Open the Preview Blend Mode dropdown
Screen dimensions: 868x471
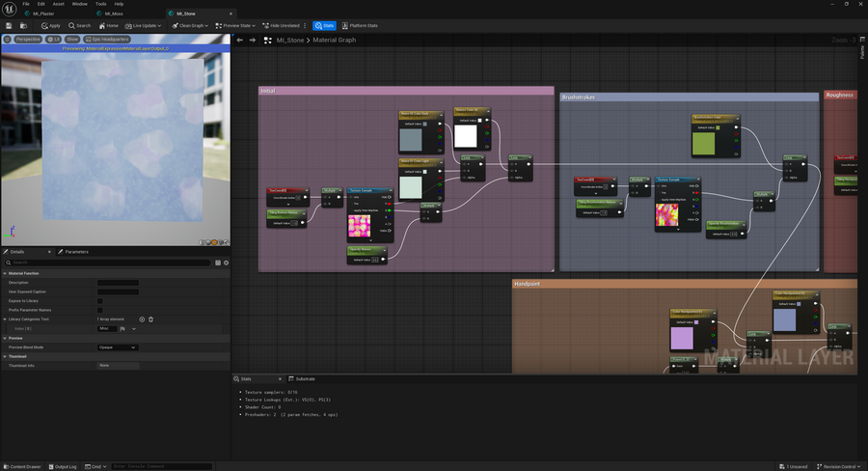pyautogui.click(x=118, y=347)
